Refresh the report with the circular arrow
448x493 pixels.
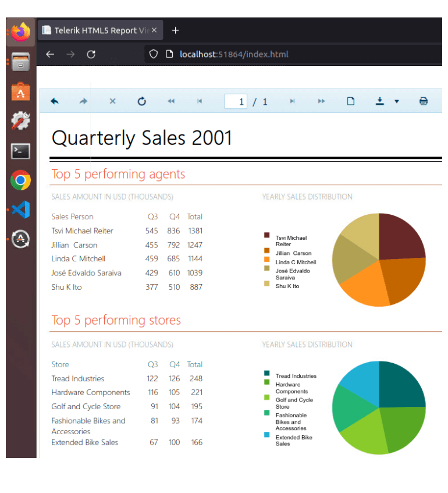141,101
